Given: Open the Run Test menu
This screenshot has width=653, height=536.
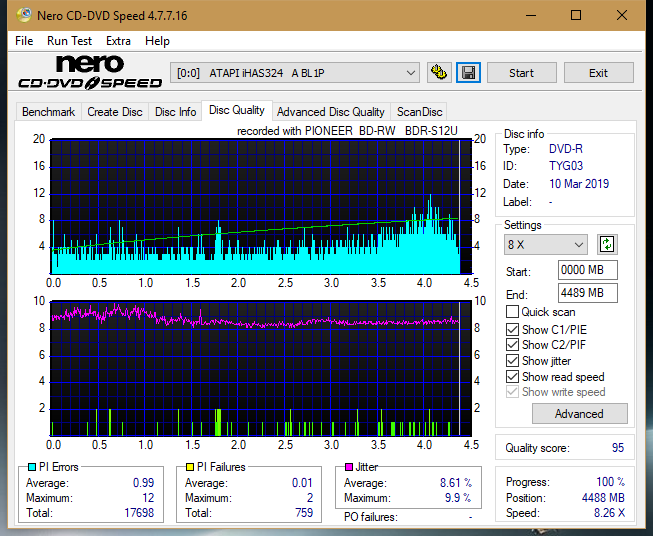Looking at the screenshot, I should (x=69, y=41).
